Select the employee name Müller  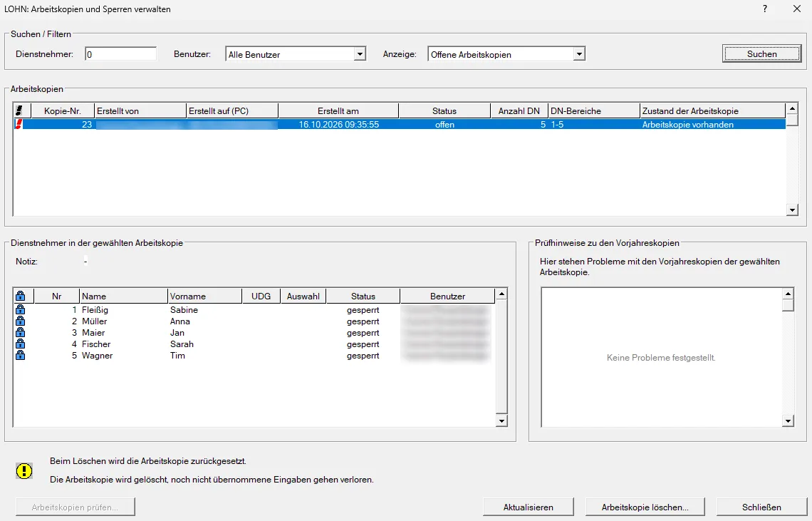94,321
